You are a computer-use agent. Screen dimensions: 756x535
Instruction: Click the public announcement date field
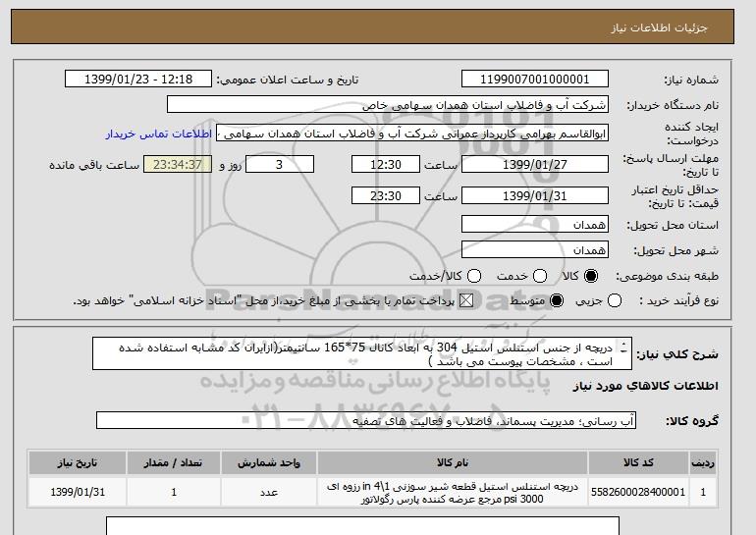coord(138,80)
